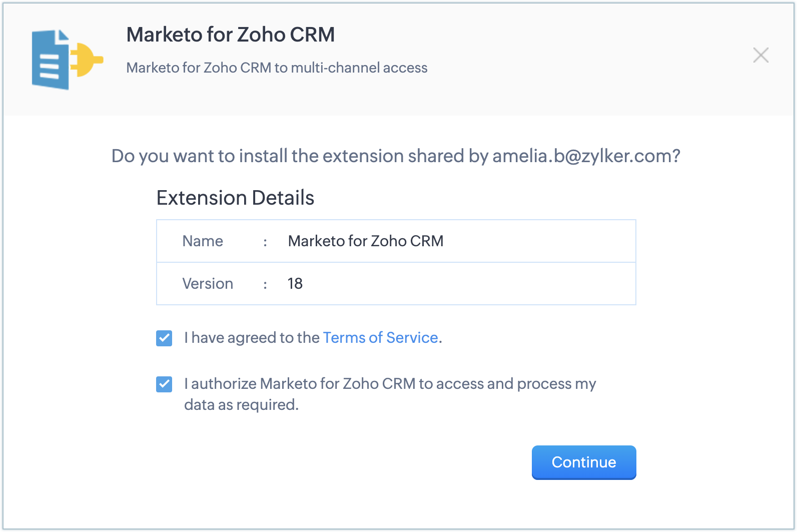Viewport: 797px width, 532px height.
Task: Toggle the data access authorization checkbox
Action: [x=164, y=384]
